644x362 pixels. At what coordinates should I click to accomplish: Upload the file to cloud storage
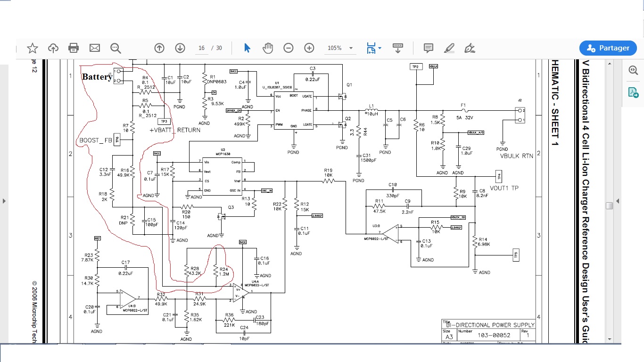(53, 48)
